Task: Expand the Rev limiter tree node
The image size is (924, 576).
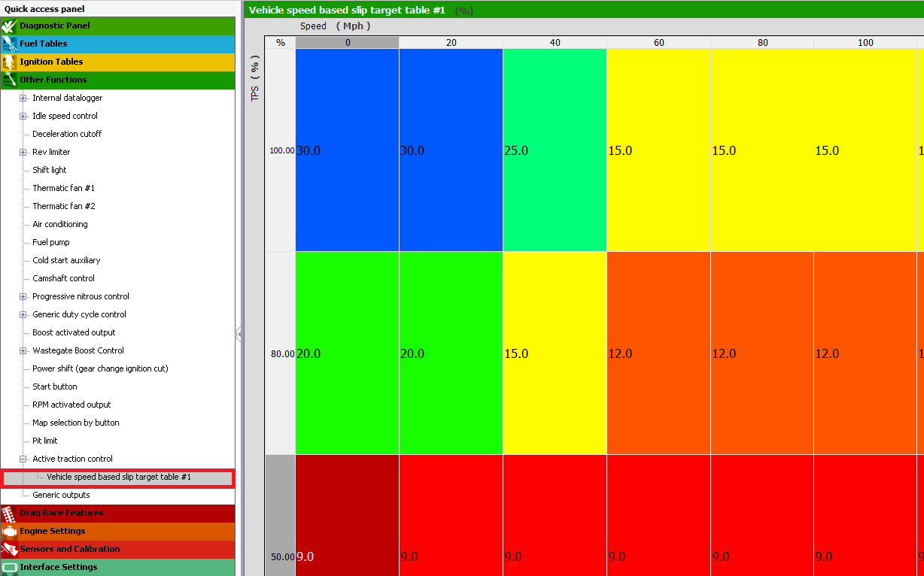Action: (x=23, y=152)
